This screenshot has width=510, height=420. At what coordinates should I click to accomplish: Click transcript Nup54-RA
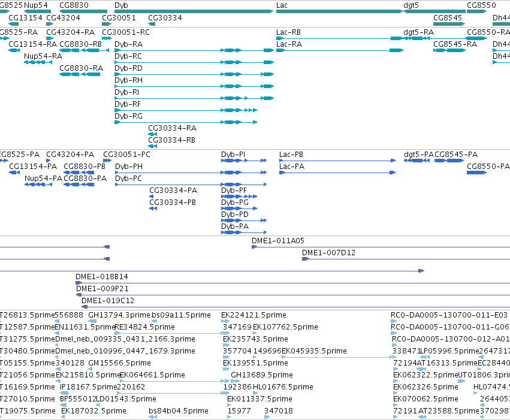coord(43,56)
